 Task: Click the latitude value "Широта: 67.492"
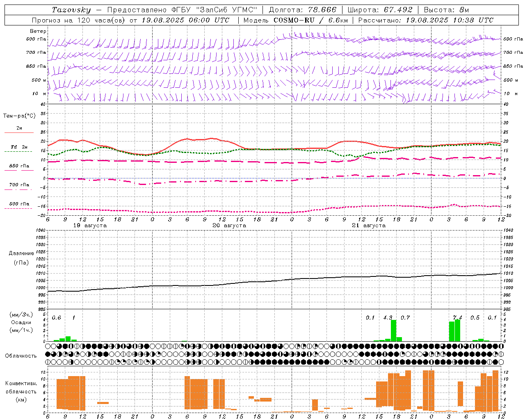(380, 10)
